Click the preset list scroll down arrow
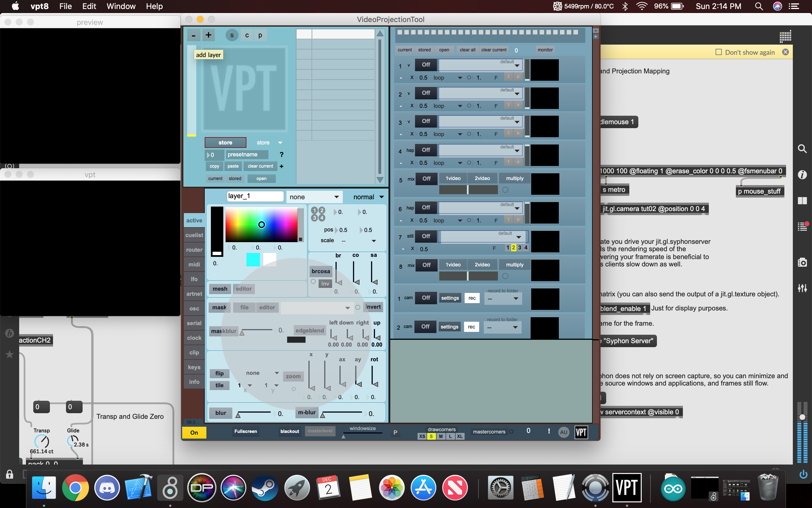 tap(380, 180)
